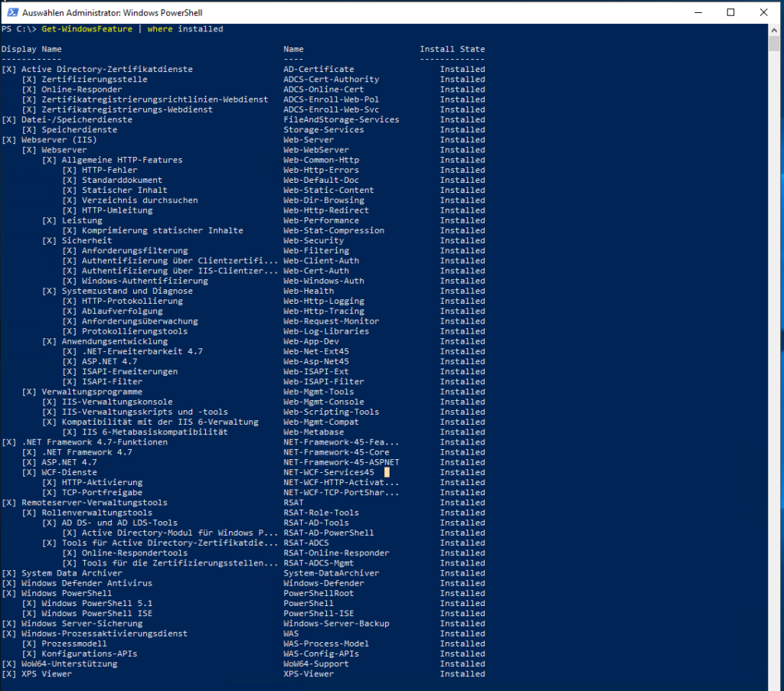Click the scrollbar up arrow
Screen dimensions: 784x691
(774, 30)
